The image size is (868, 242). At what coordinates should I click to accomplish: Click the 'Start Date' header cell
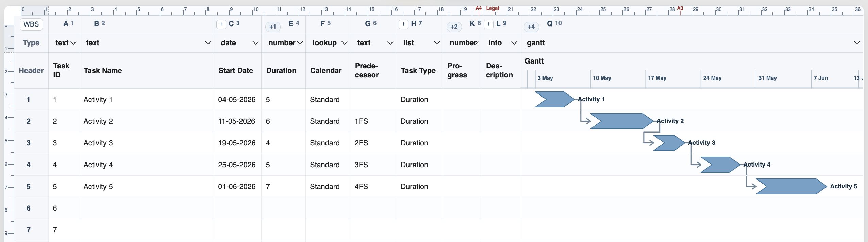click(237, 71)
